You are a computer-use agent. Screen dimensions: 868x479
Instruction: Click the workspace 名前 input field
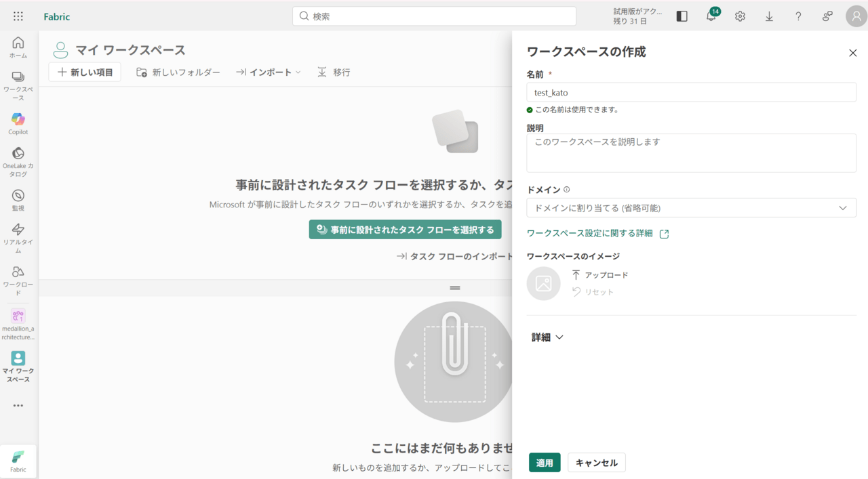[691, 93]
